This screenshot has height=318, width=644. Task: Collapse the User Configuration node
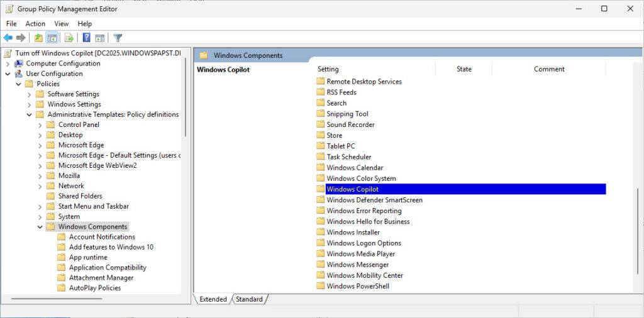[x=8, y=74]
